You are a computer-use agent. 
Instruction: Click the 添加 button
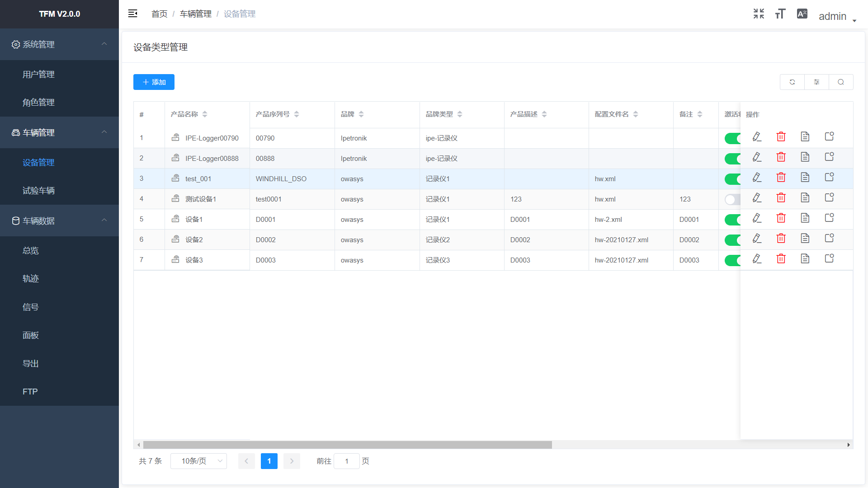154,82
